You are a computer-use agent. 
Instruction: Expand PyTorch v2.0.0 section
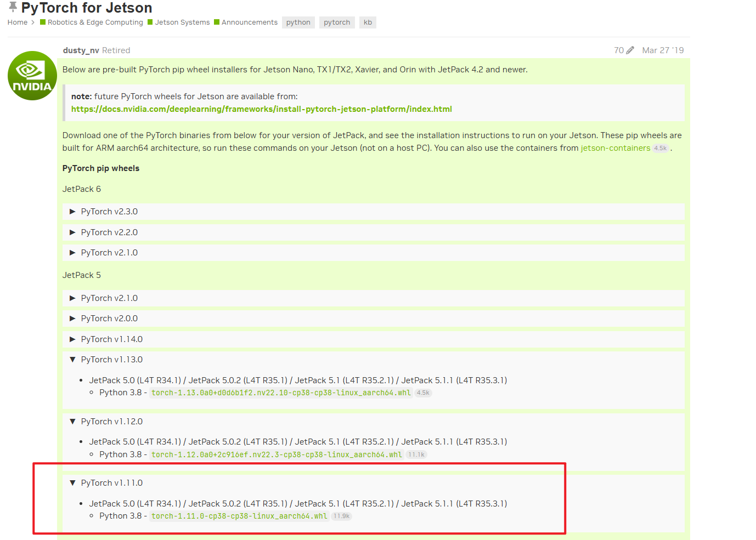click(x=374, y=319)
